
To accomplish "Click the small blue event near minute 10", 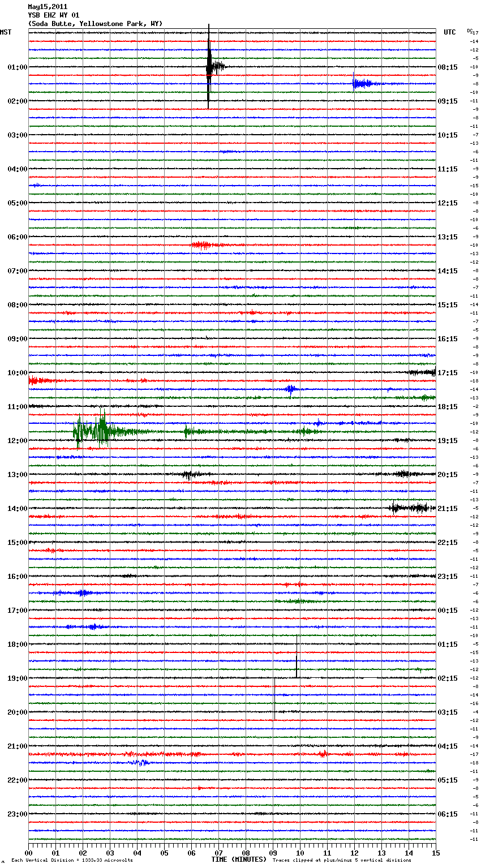I will point(291,389).
